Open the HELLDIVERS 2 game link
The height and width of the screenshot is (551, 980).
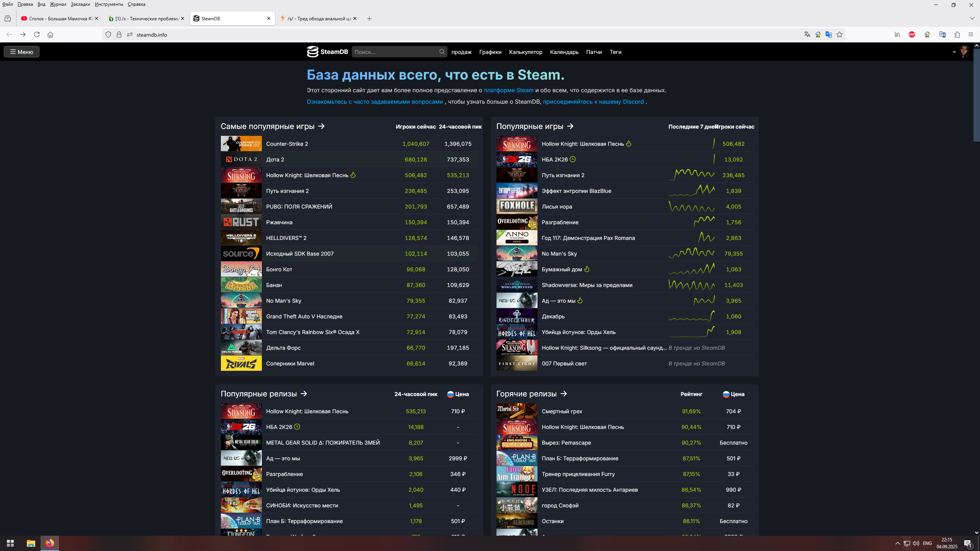tap(286, 238)
